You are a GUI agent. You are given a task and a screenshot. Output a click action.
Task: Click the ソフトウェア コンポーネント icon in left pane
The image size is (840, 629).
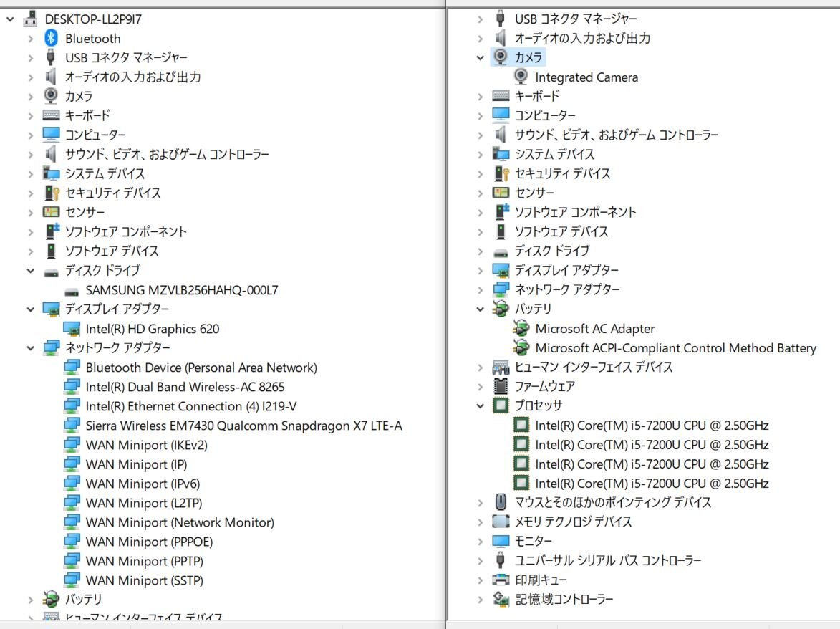(x=52, y=231)
